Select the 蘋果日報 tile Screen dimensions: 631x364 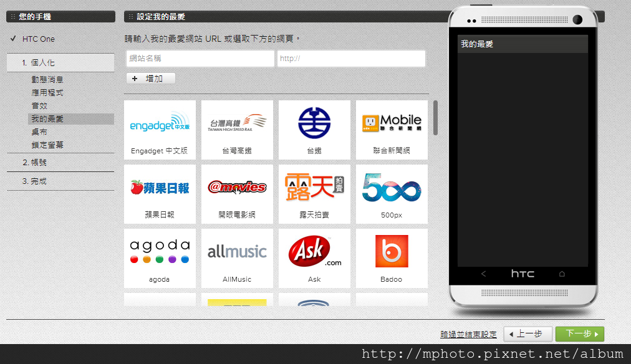(160, 194)
